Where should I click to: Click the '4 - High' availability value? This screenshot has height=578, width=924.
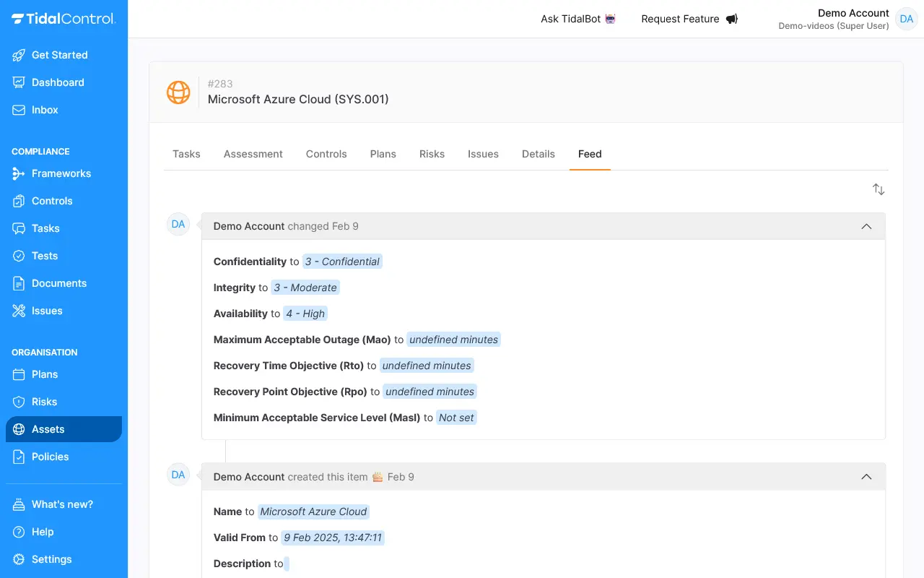(x=305, y=314)
